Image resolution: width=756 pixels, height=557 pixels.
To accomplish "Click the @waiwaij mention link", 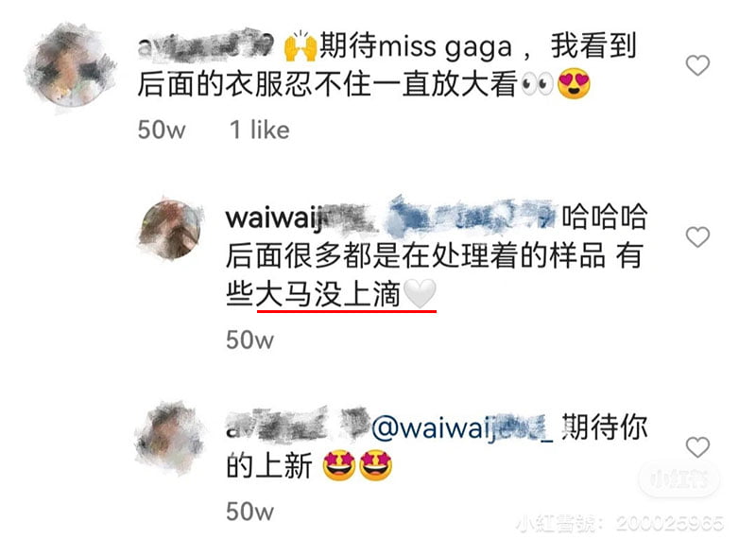I will (x=463, y=427).
